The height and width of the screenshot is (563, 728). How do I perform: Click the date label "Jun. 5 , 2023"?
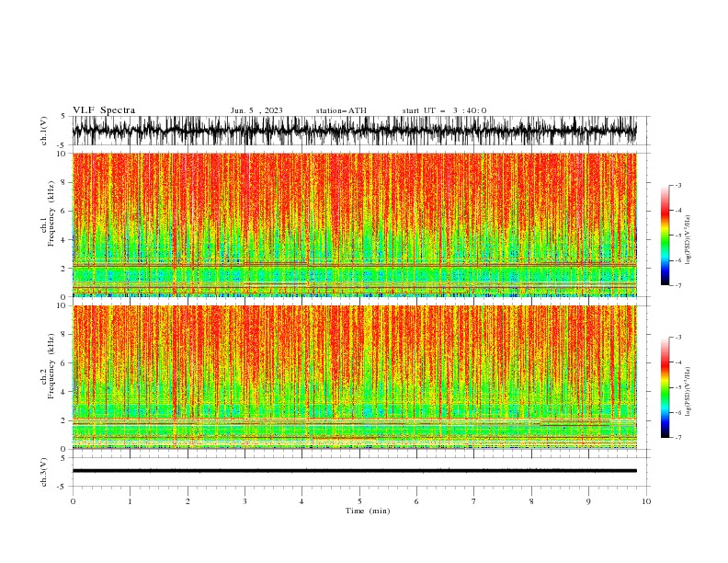(x=256, y=110)
